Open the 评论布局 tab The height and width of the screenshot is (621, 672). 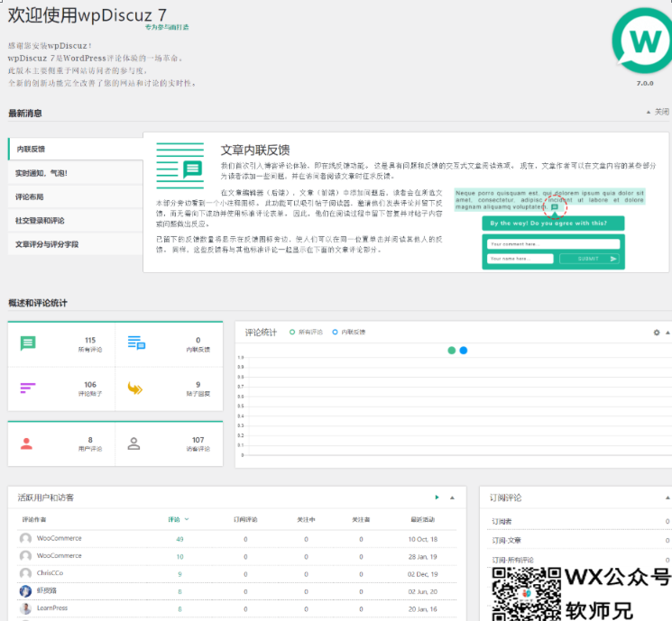tap(76, 197)
